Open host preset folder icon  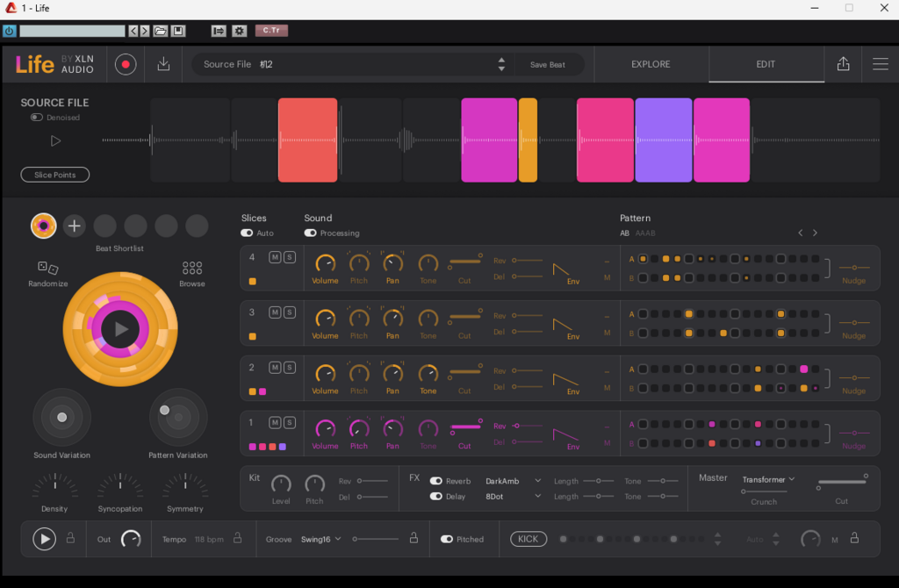(161, 31)
